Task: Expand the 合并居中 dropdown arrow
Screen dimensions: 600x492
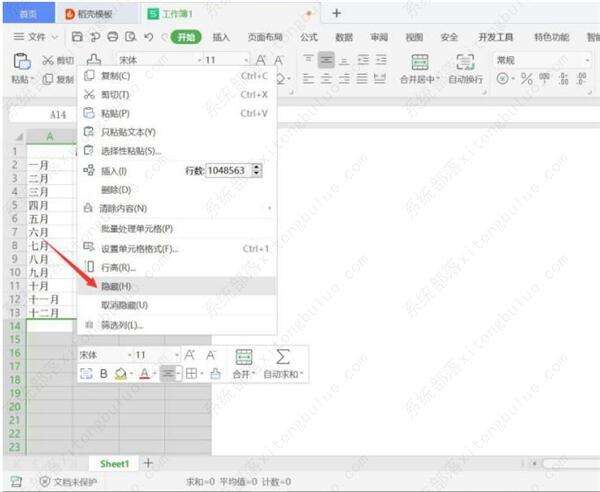Action: click(x=437, y=80)
